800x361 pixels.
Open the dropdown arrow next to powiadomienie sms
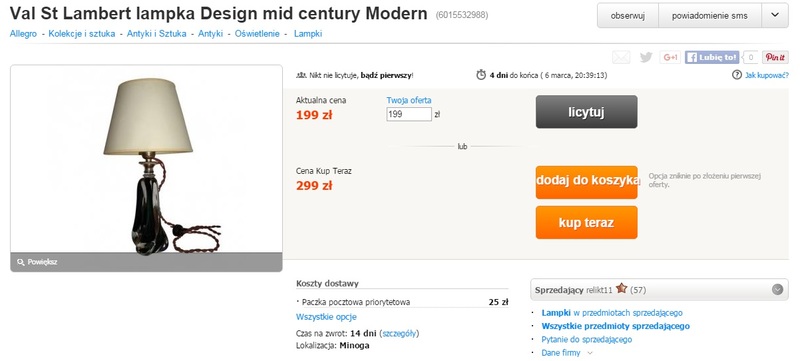(x=775, y=15)
